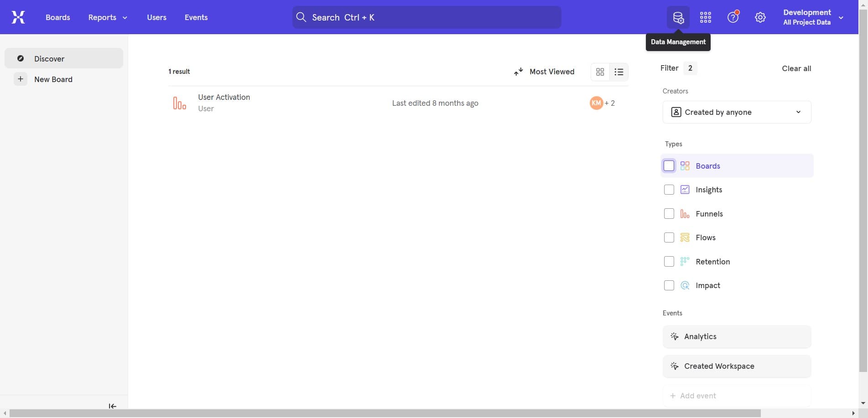Switch results to list view

click(x=619, y=72)
